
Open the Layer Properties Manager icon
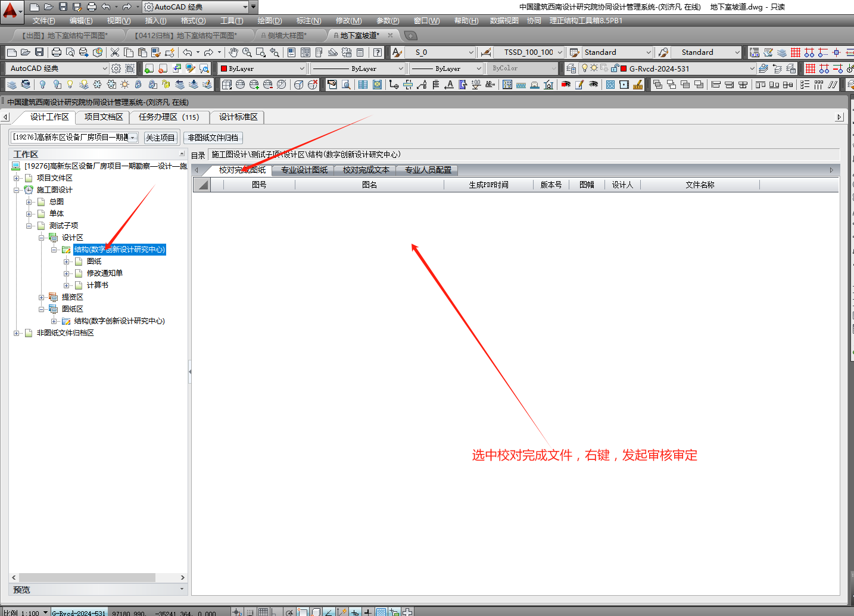571,69
